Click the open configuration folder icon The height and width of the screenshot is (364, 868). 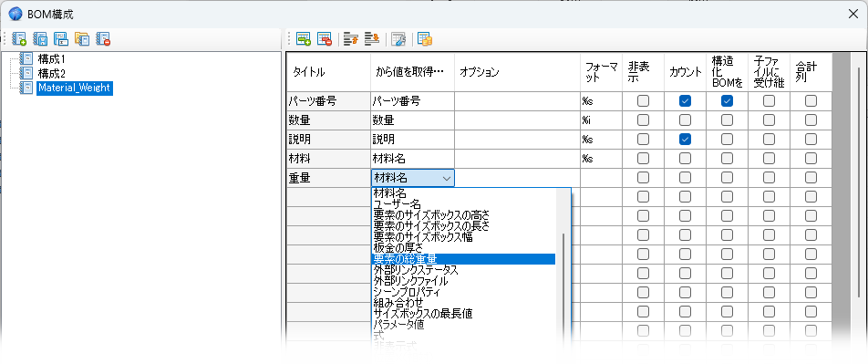tap(82, 39)
